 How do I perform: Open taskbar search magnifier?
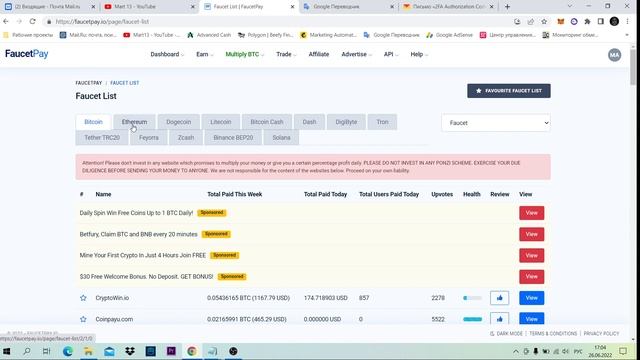click(27, 351)
